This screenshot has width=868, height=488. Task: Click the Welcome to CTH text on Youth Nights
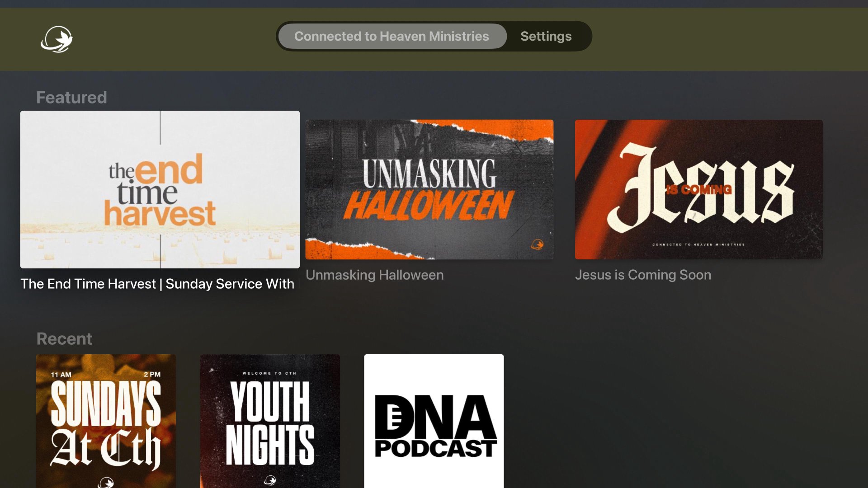269,373
